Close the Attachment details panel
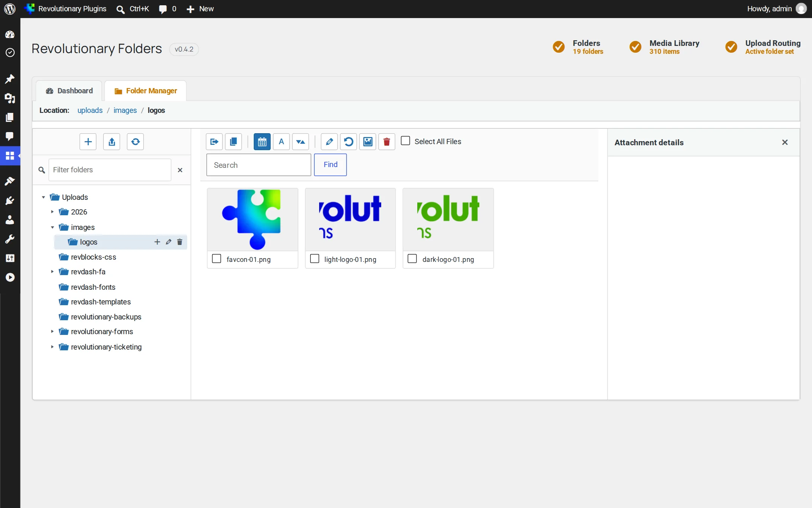The height and width of the screenshot is (508, 812). pos(785,142)
